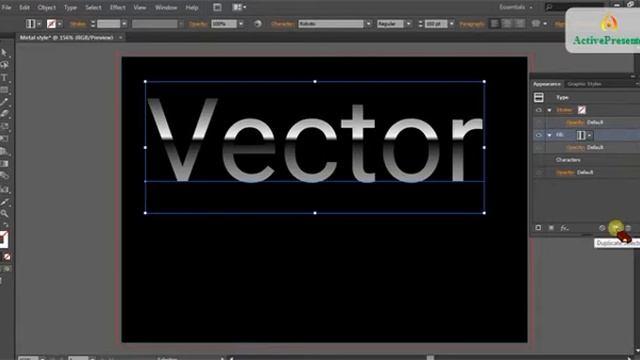The width and height of the screenshot is (640, 360).
Task: Click the Duplicate Selected Item icon
Action: coord(616,228)
